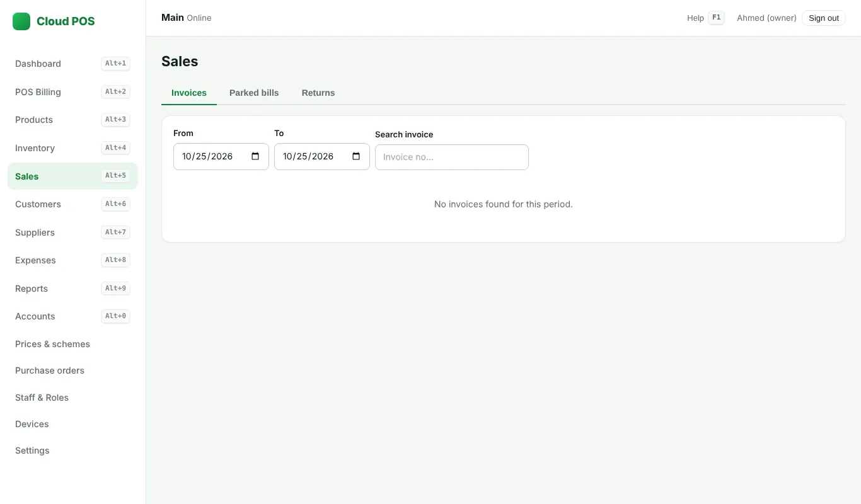Click the Sales page heading

[180, 61]
